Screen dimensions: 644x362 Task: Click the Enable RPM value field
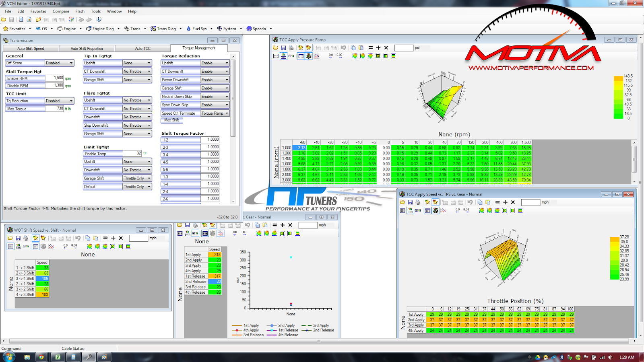tap(54, 78)
